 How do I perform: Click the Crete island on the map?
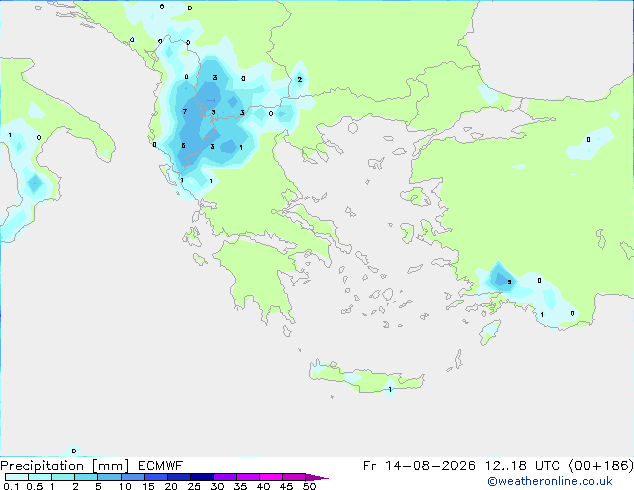[x=366, y=377]
